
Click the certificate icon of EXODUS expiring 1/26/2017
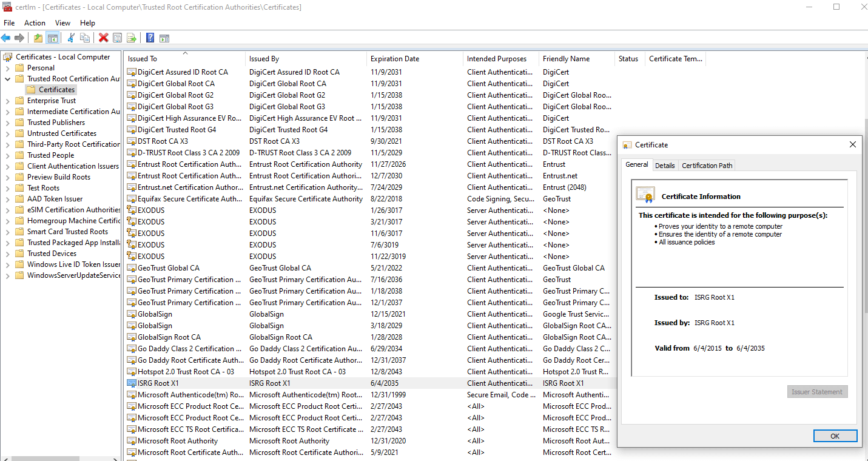131,210
